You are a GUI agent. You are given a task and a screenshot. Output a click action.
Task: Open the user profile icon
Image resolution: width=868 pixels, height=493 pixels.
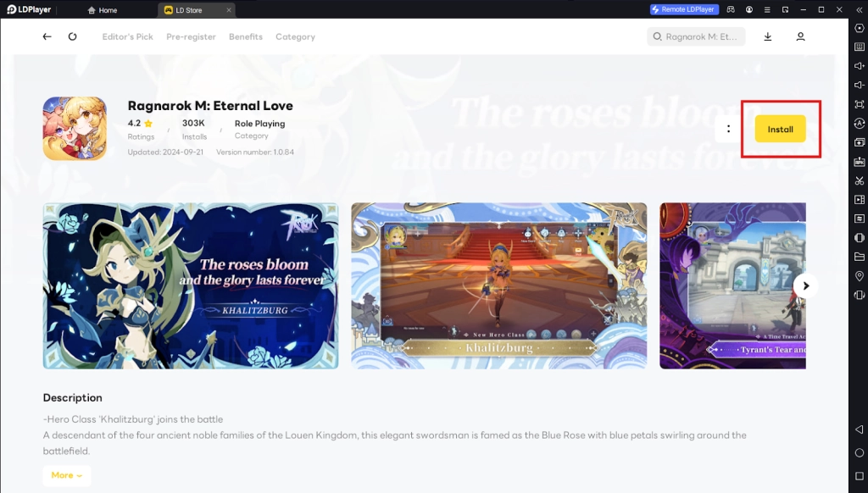pos(800,37)
